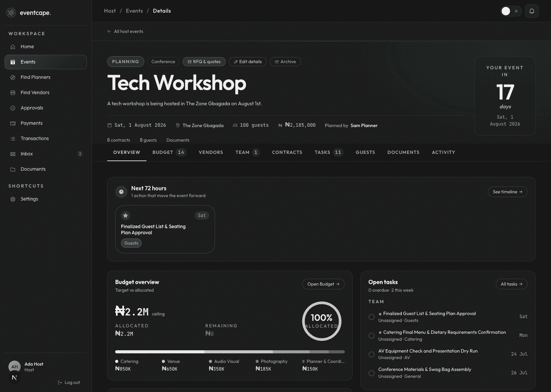Click the star icon on the Sat card
This screenshot has height=392, width=551.
pos(126,216)
